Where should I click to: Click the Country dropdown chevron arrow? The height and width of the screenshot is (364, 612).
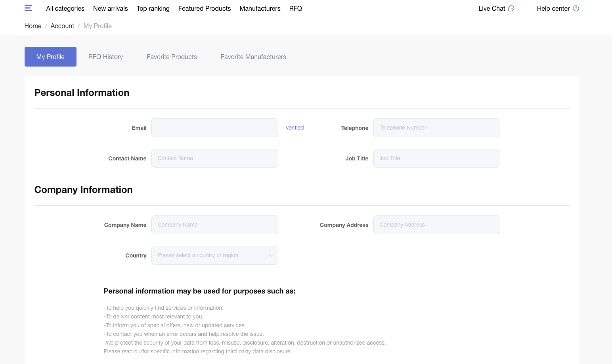tap(271, 255)
